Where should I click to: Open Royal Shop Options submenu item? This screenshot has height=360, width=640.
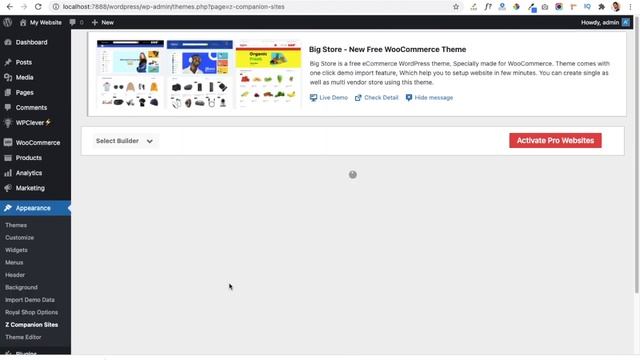pos(31,312)
